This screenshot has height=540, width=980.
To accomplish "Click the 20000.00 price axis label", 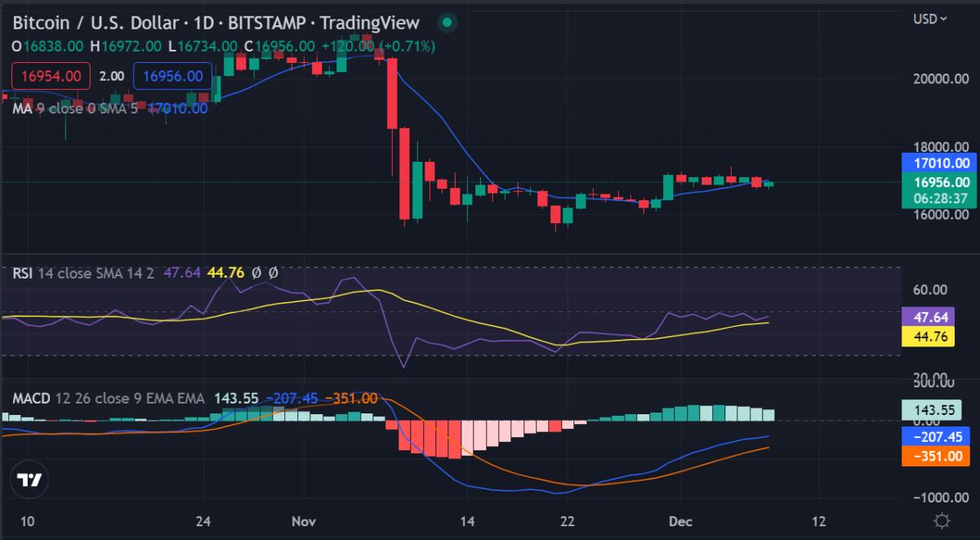I will [941, 79].
